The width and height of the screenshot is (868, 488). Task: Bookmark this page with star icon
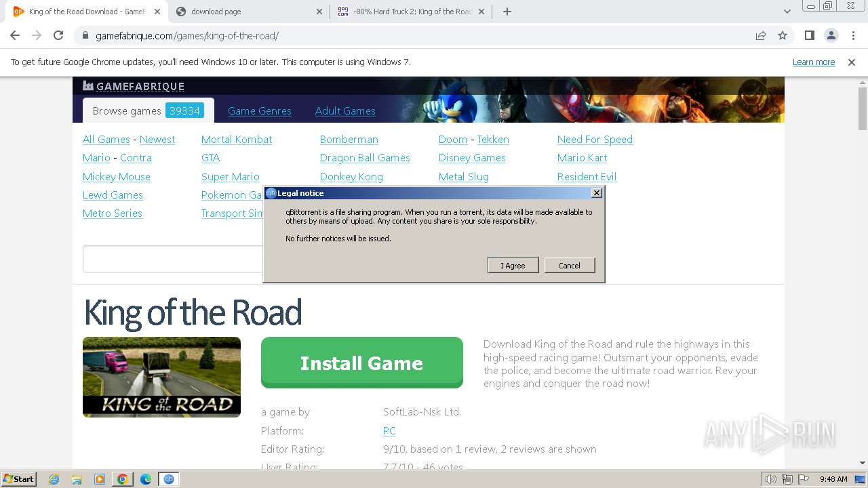pyautogui.click(x=783, y=35)
